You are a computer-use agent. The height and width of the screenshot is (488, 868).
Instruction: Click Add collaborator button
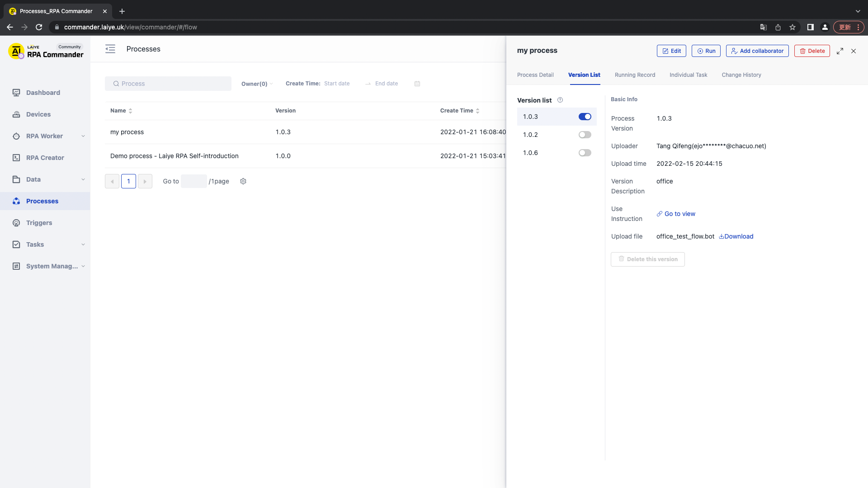pyautogui.click(x=757, y=51)
